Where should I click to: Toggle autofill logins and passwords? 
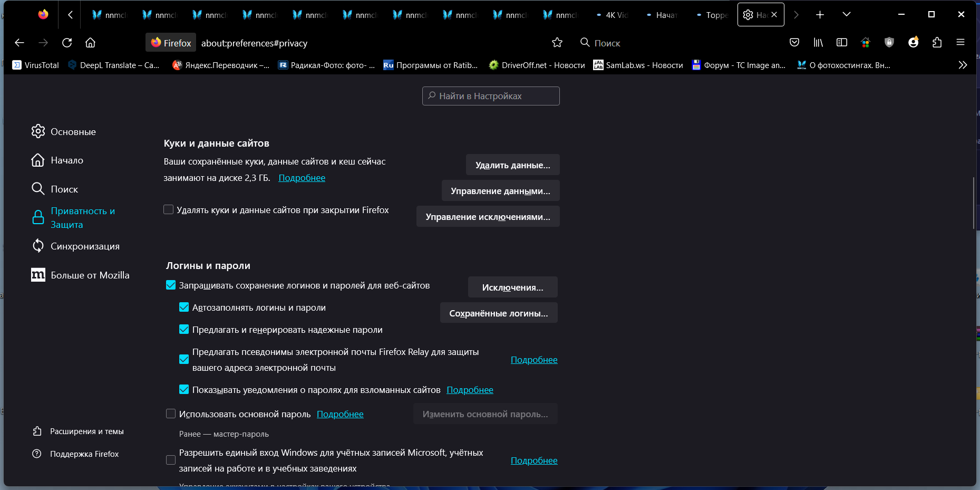pyautogui.click(x=184, y=307)
